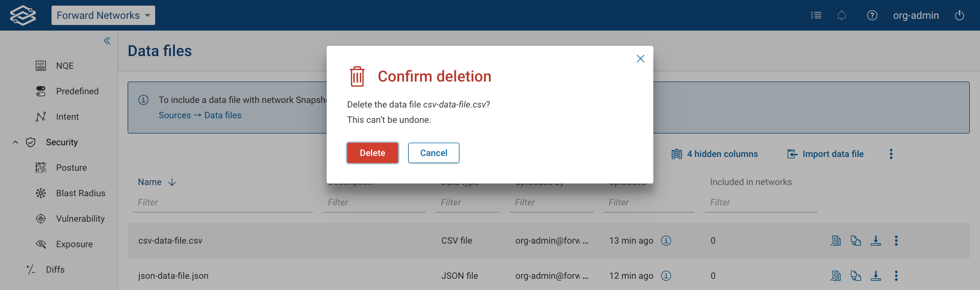Click the Uploaded by filter field
This screenshot has width=980, height=290.
(552, 202)
